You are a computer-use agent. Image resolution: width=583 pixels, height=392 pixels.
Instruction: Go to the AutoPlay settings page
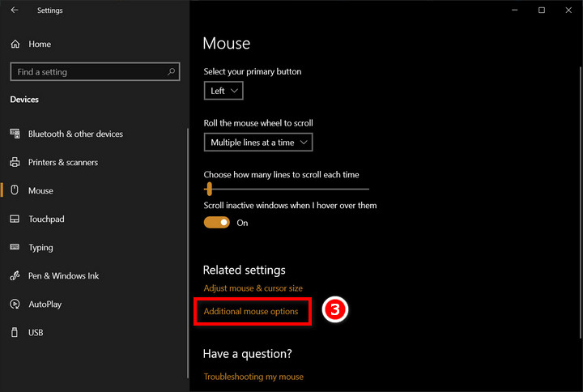point(45,305)
